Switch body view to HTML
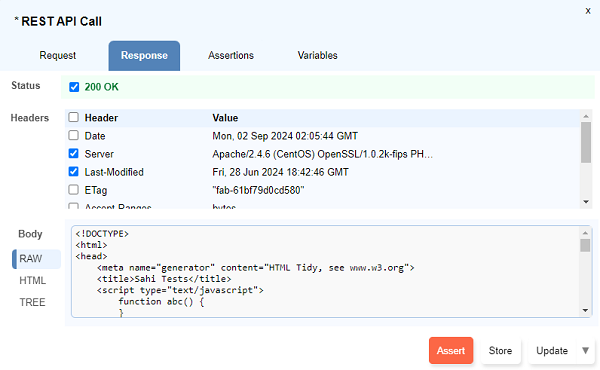Image resolution: width=600 pixels, height=370 pixels. (33, 281)
